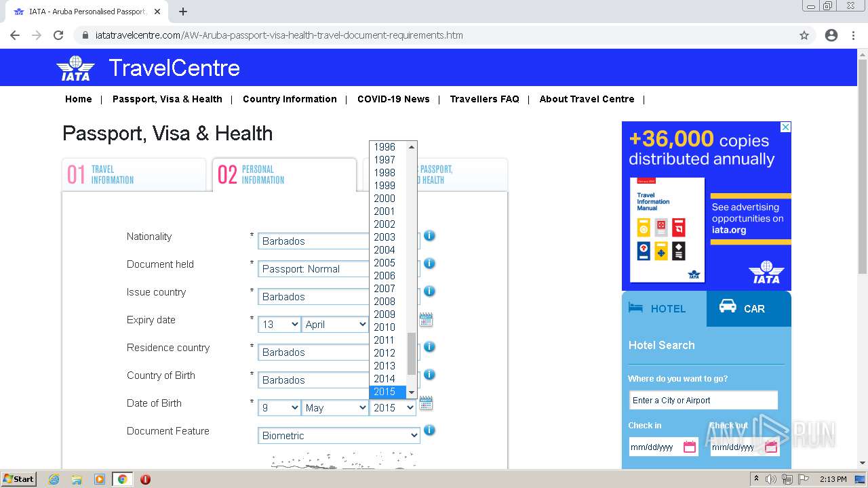Click the Document held info icon

tap(429, 264)
